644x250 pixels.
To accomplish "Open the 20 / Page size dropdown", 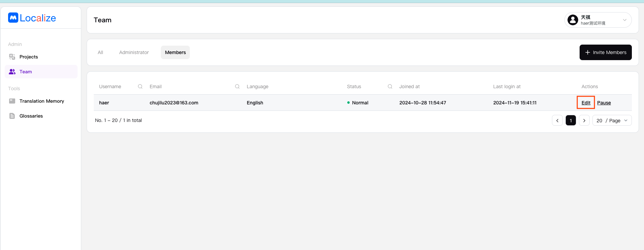I will (x=612, y=121).
